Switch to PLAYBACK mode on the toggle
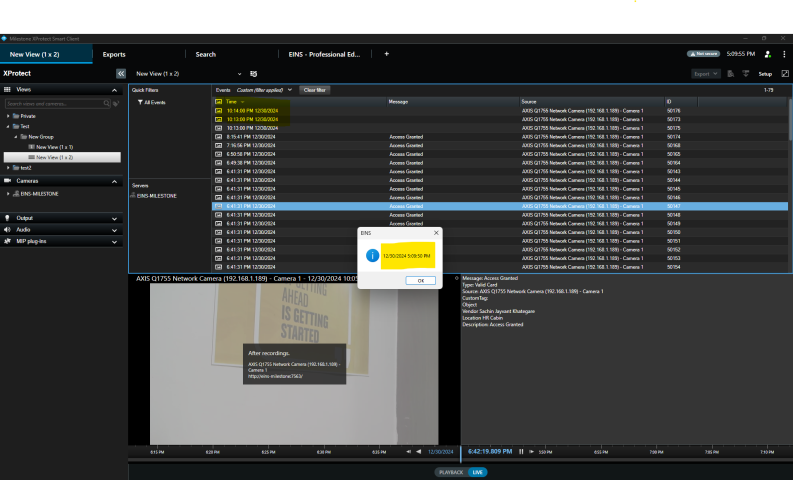Screen dimensions: 793x480 453,472
